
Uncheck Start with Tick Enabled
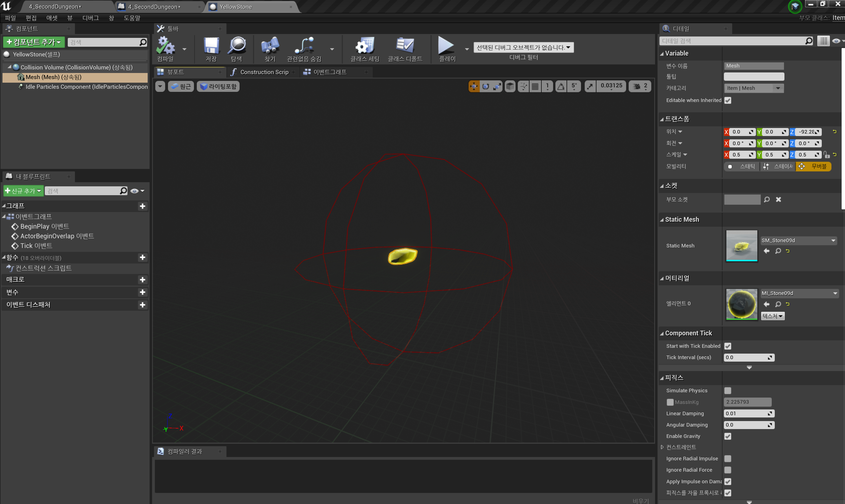tap(727, 346)
